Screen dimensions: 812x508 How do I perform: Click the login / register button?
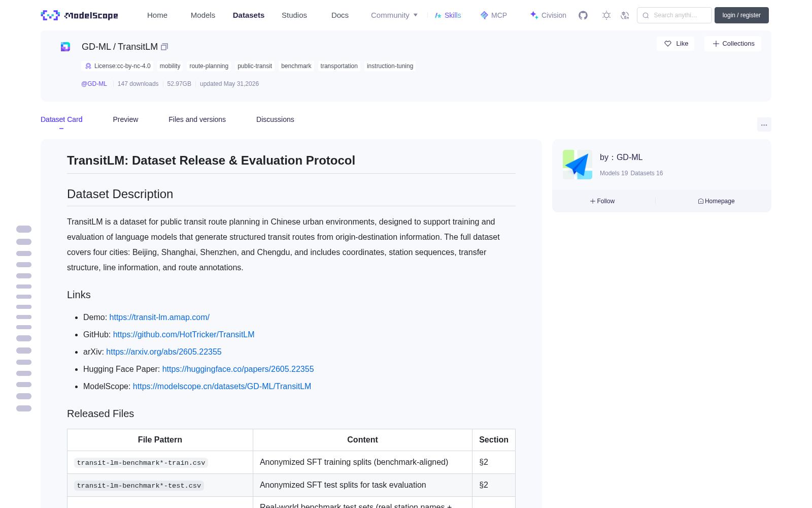pos(741,15)
